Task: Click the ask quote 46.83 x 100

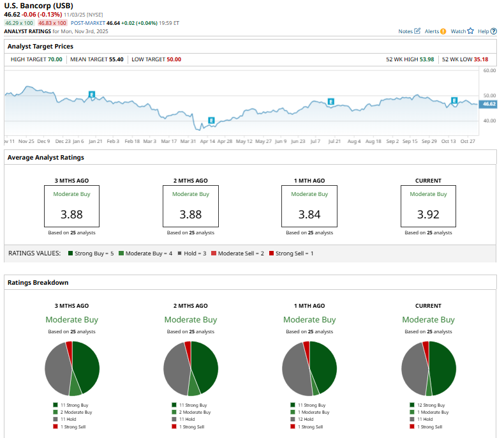Action: tap(52, 22)
